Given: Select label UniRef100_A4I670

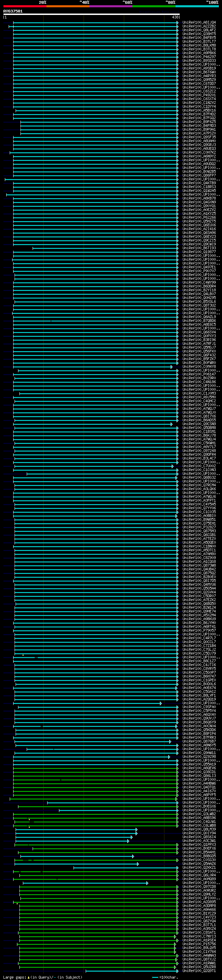Looking at the screenshot, I should point(199,791).
